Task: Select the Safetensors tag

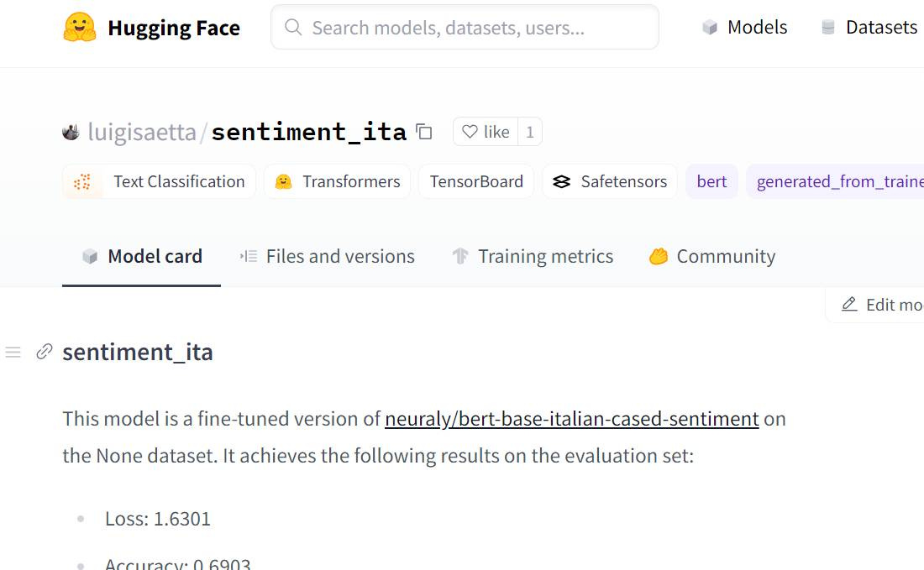Action: click(x=610, y=181)
